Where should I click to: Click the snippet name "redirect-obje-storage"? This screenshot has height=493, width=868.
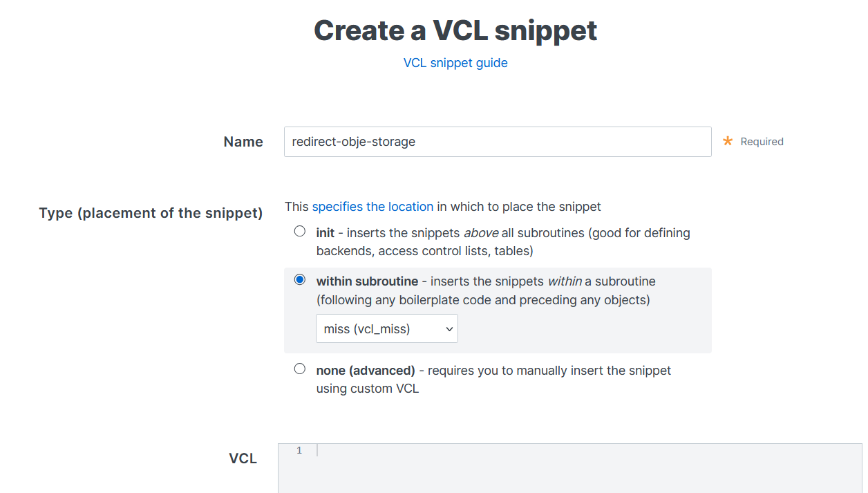tap(353, 141)
